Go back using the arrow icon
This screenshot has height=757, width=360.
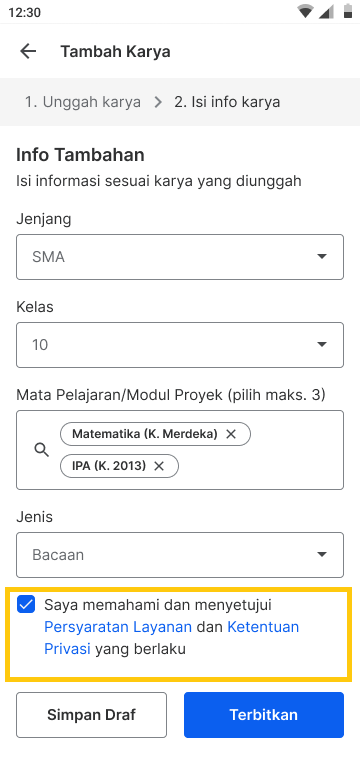(x=28, y=51)
